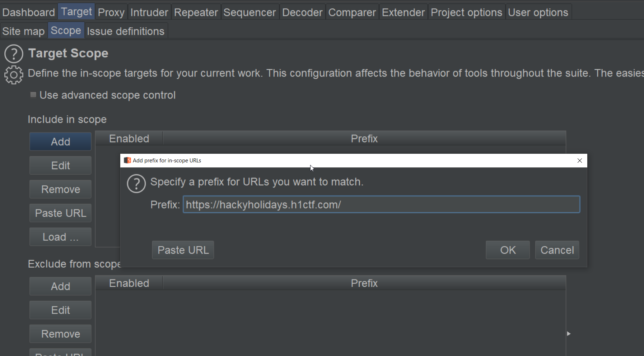
Task: Open the Site map sub-tab
Action: pos(23,31)
